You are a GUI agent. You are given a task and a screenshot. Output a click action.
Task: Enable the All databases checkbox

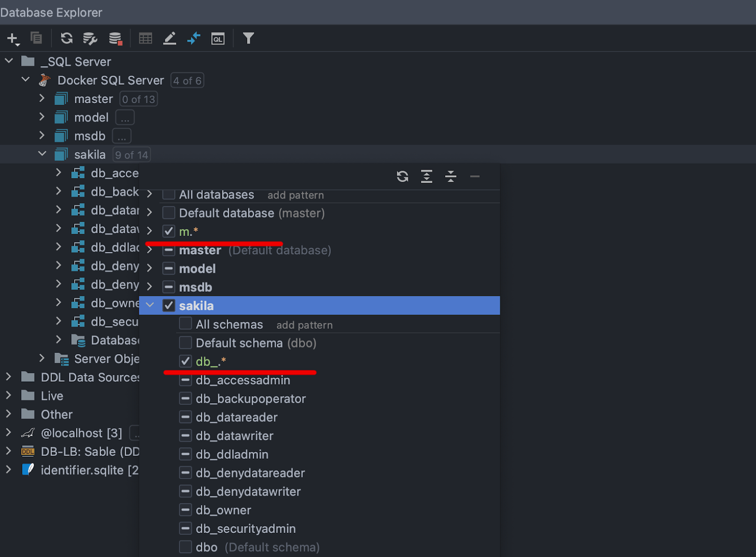tap(169, 194)
